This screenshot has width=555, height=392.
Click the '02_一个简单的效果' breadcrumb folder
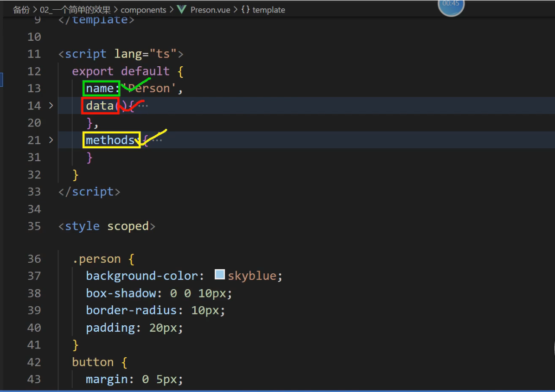pyautogui.click(x=75, y=10)
